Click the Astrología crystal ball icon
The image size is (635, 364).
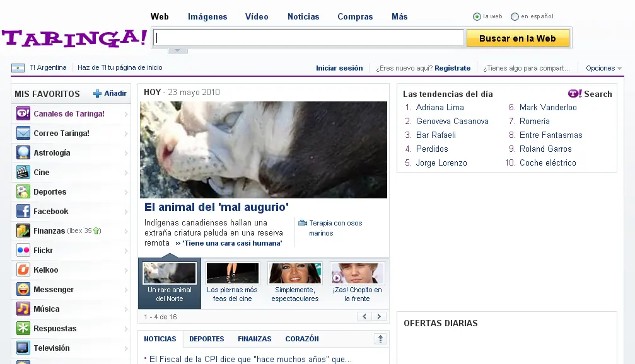(23, 152)
